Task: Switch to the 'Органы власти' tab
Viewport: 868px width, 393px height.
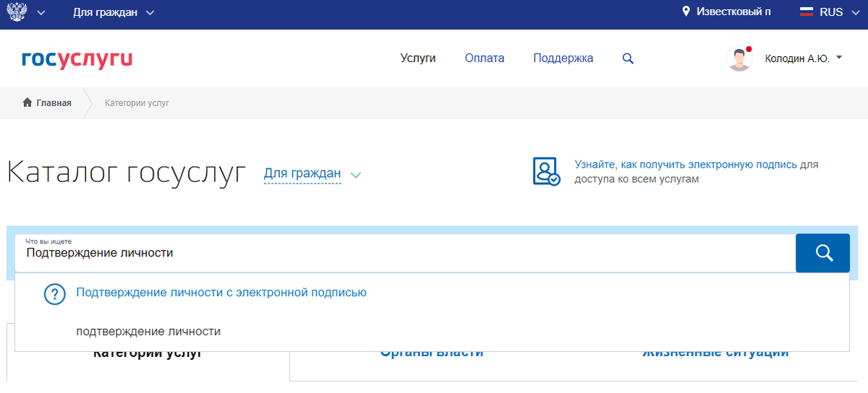Action: pyautogui.click(x=432, y=353)
